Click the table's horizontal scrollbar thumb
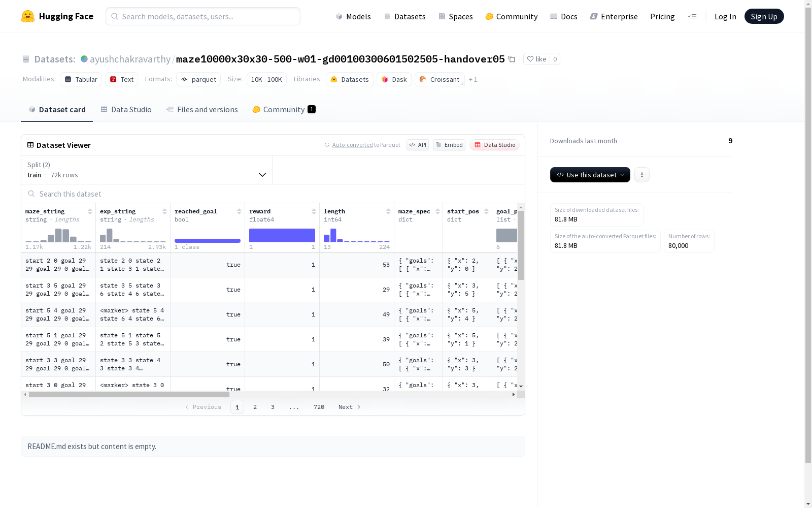Viewport: 812px width, 508px height. click(129, 394)
